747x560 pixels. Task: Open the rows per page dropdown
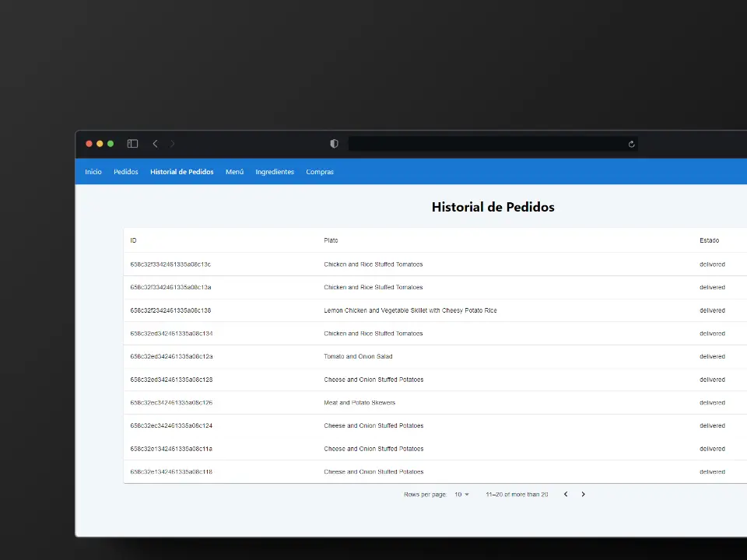pyautogui.click(x=461, y=495)
